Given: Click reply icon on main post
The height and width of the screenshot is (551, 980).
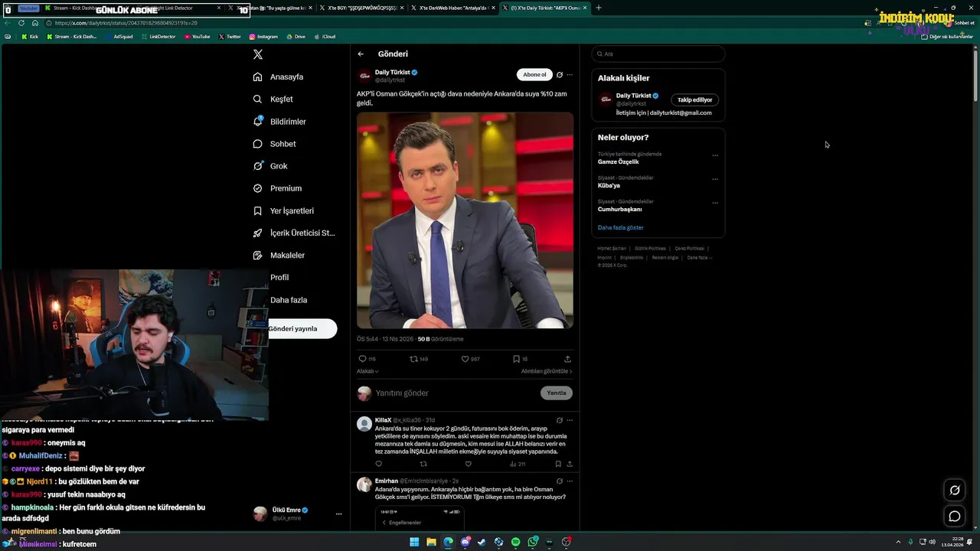Looking at the screenshot, I should tap(362, 359).
